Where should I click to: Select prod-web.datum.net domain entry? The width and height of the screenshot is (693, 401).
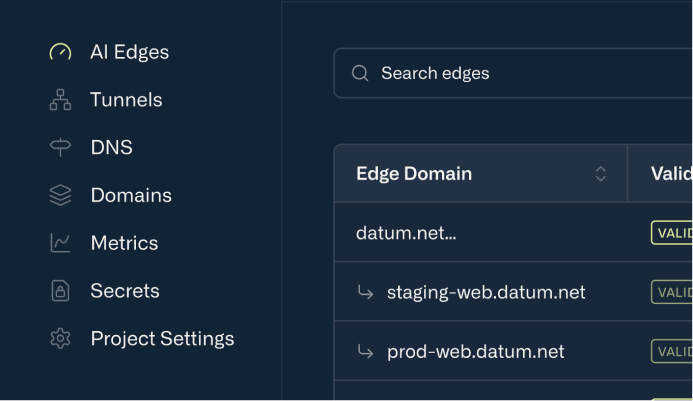(476, 352)
